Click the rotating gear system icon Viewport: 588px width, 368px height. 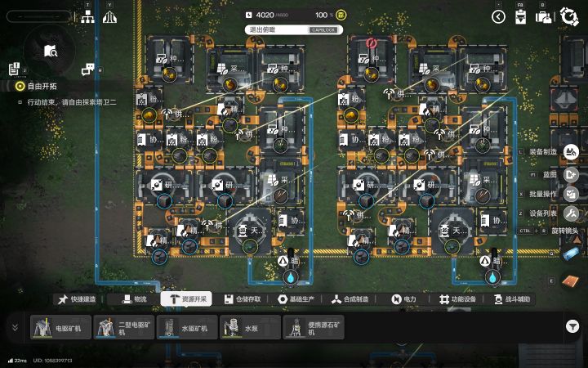point(569,16)
